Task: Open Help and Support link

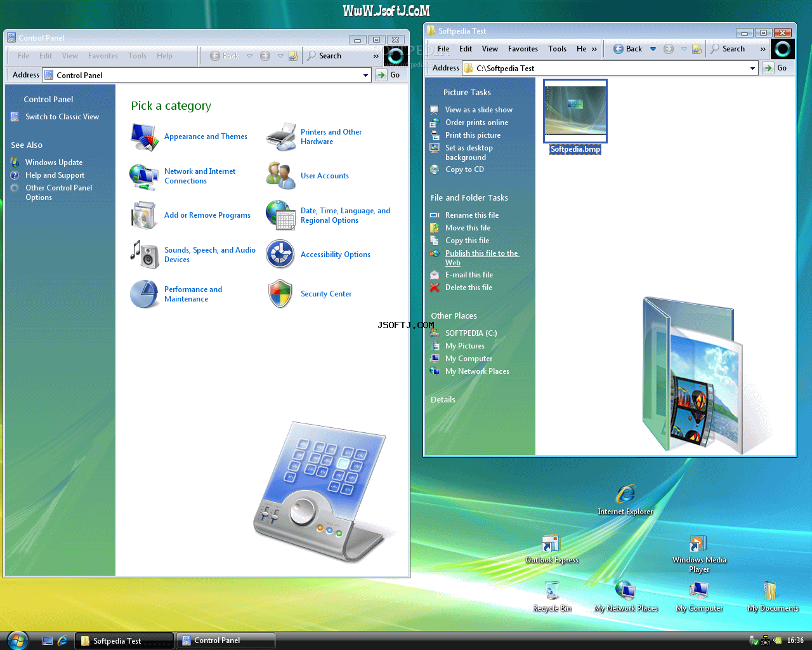Action: pos(55,175)
